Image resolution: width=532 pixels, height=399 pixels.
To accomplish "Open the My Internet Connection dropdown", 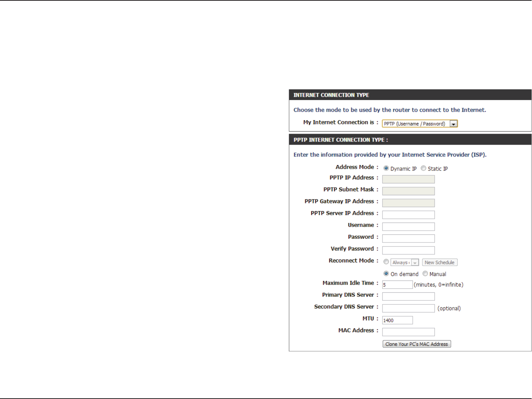I will pyautogui.click(x=420, y=124).
